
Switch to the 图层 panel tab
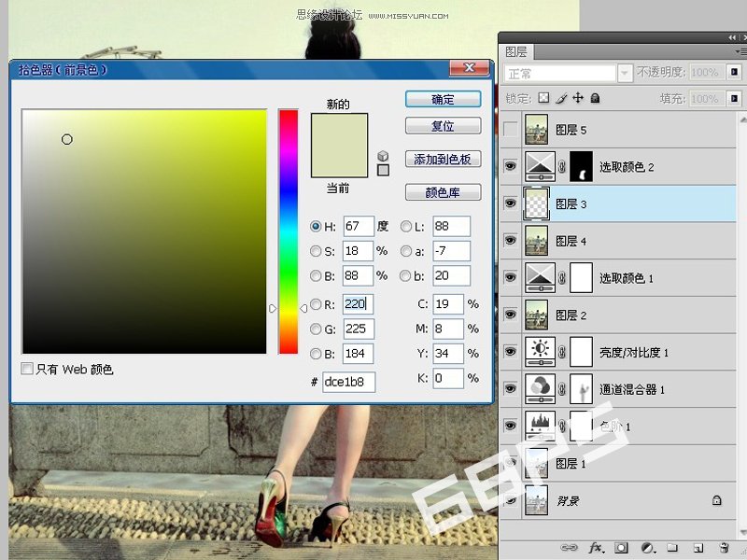[516, 51]
